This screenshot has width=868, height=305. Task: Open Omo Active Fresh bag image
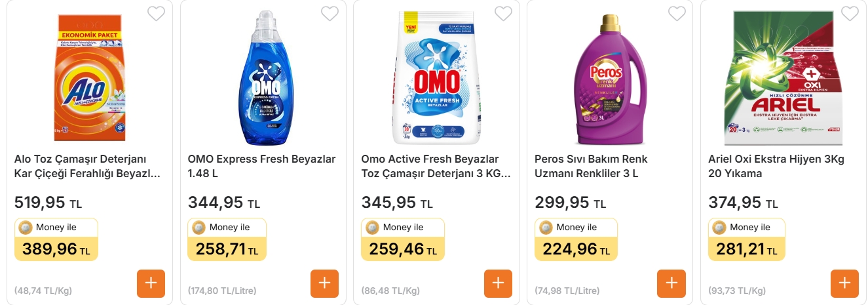point(437,77)
